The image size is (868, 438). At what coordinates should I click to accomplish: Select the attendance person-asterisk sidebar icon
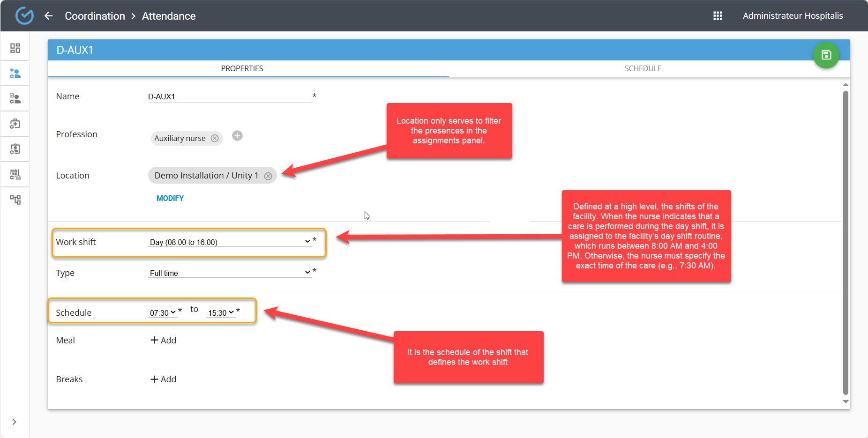pyautogui.click(x=15, y=74)
